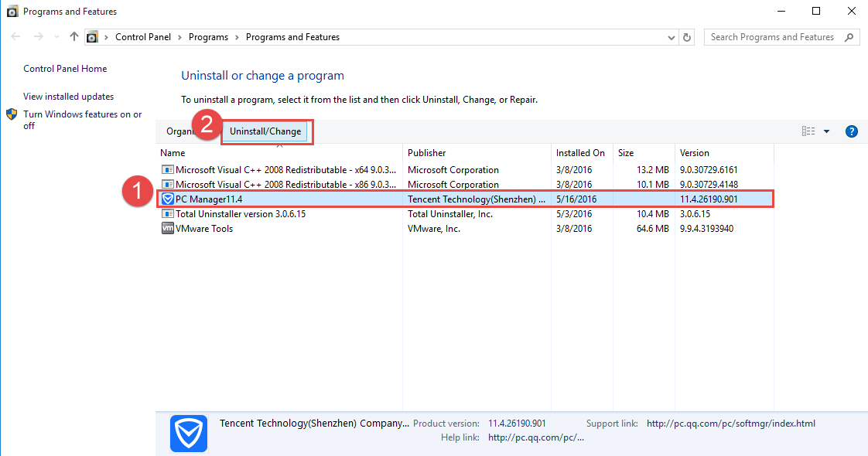
Task: Click version 9.9.4.3193940 cell
Action: click(706, 229)
